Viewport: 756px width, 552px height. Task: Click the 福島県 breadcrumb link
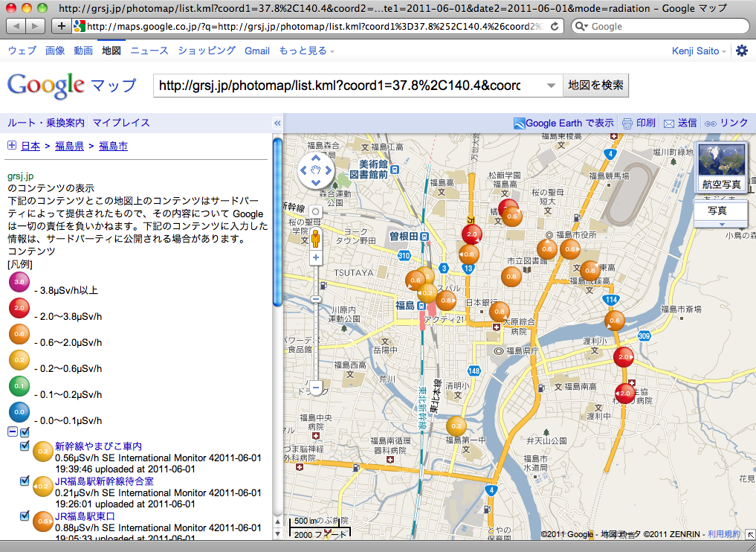(x=69, y=146)
